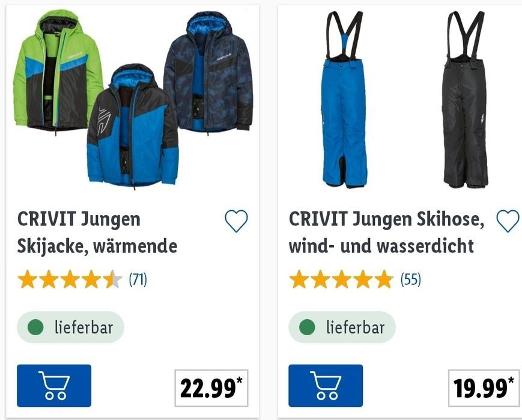Viewport: 522px width, 420px height.
Task: Click the green availability dot for Skihose
Action: point(307,327)
